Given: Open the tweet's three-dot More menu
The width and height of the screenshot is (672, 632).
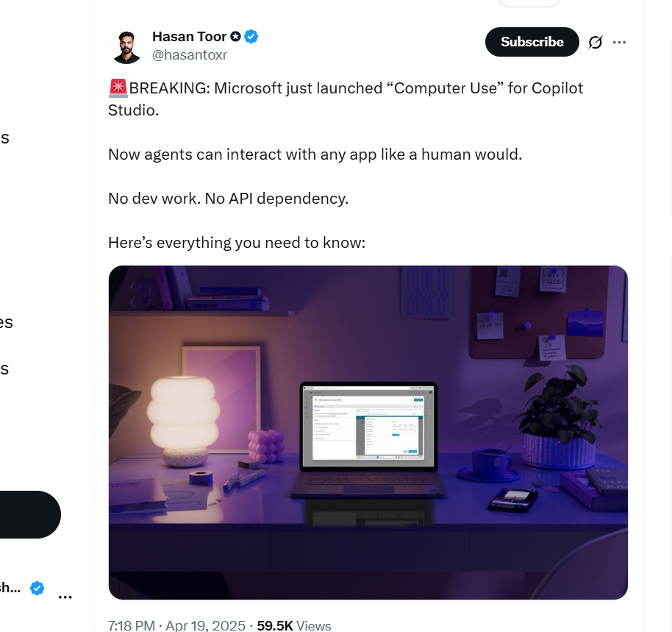Looking at the screenshot, I should click(620, 43).
